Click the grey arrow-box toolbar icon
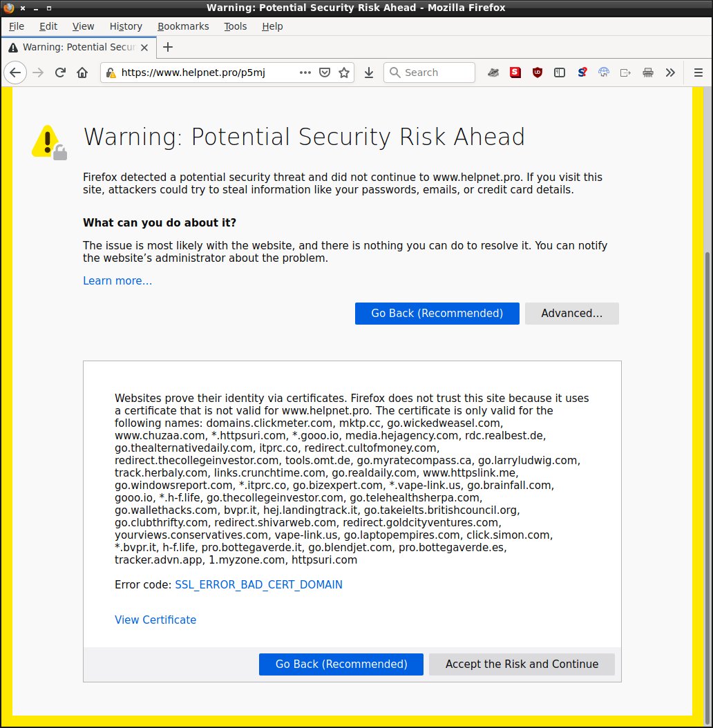This screenshot has width=713, height=728. [x=626, y=73]
